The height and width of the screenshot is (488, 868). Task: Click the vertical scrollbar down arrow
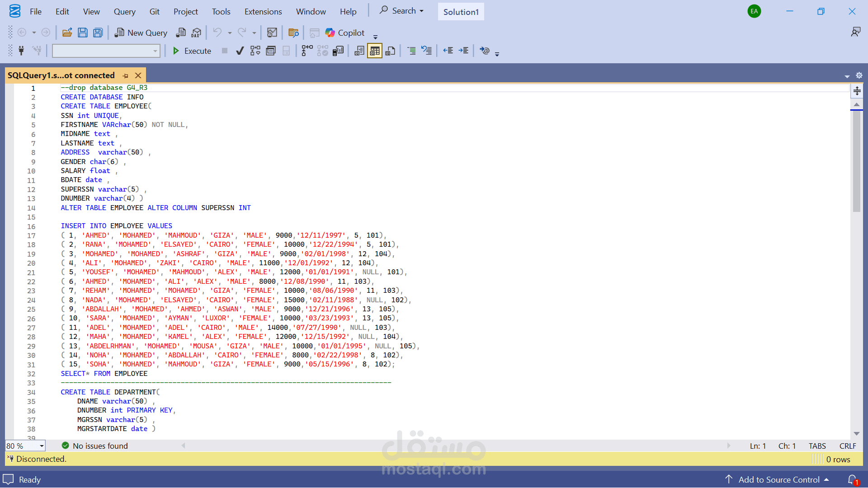pos(856,434)
